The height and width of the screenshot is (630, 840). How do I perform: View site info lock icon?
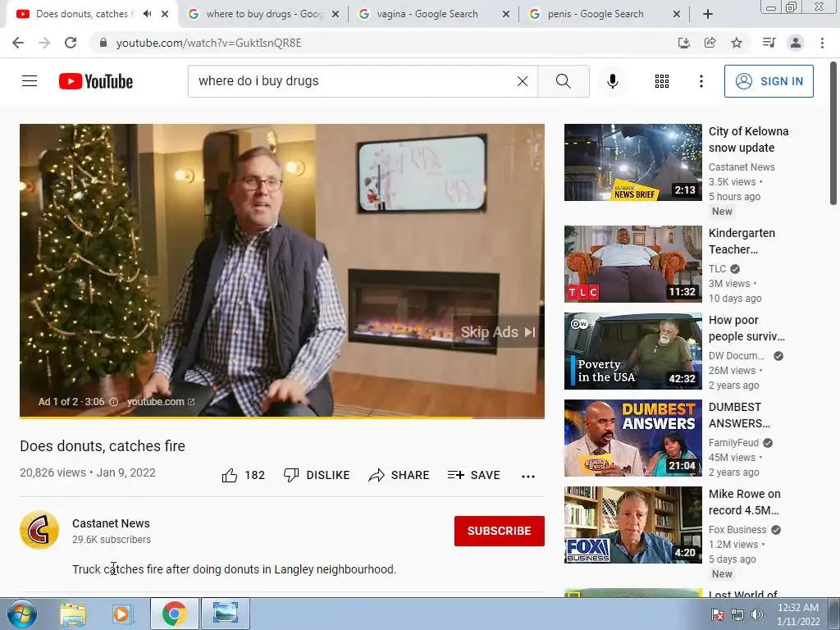coord(103,43)
